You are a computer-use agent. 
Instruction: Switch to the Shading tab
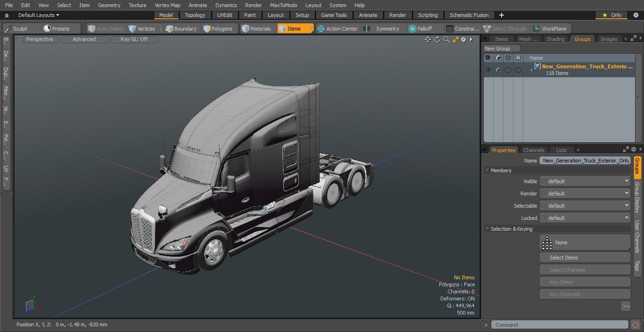click(555, 39)
